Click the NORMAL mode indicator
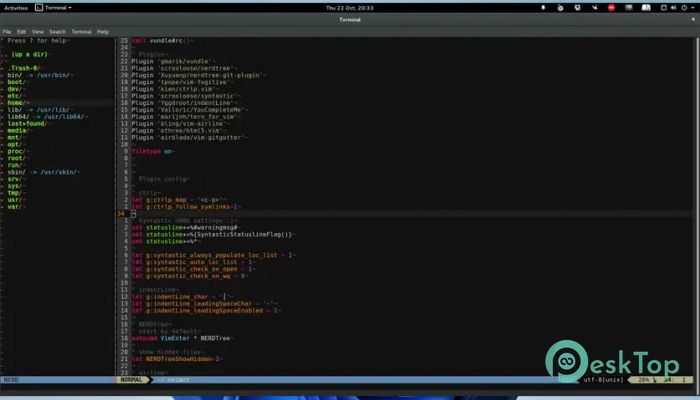 point(132,380)
